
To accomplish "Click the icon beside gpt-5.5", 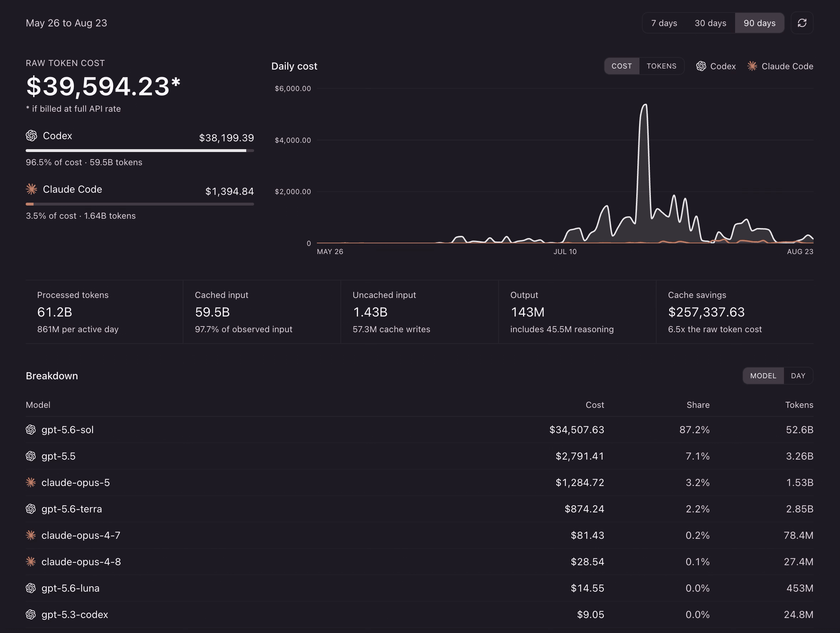I will coord(31,456).
